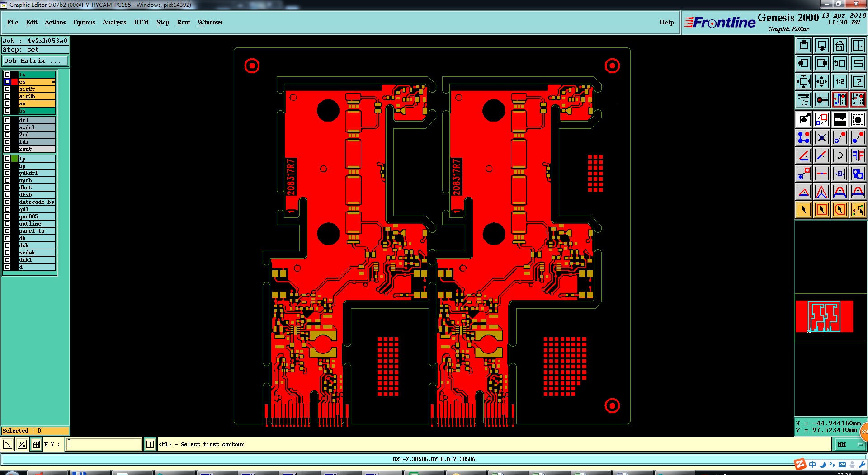Click the red color swatch of cs layer
The height and width of the screenshot is (475, 868).
(14, 82)
